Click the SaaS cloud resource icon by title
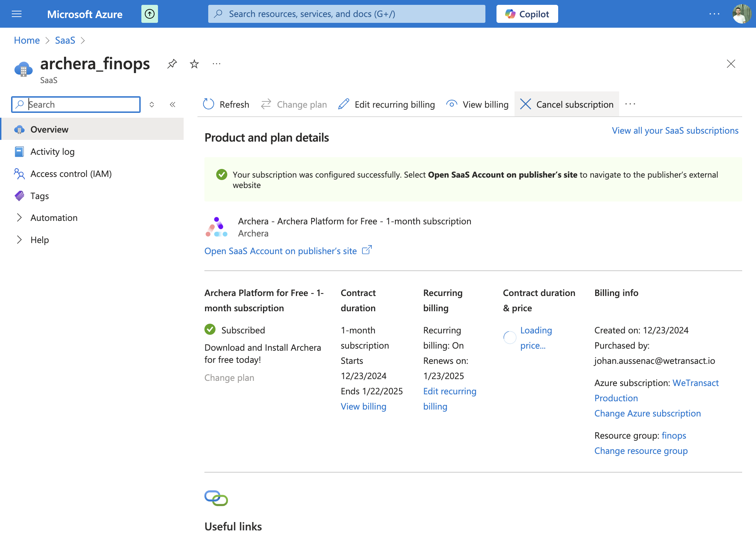 [24, 69]
